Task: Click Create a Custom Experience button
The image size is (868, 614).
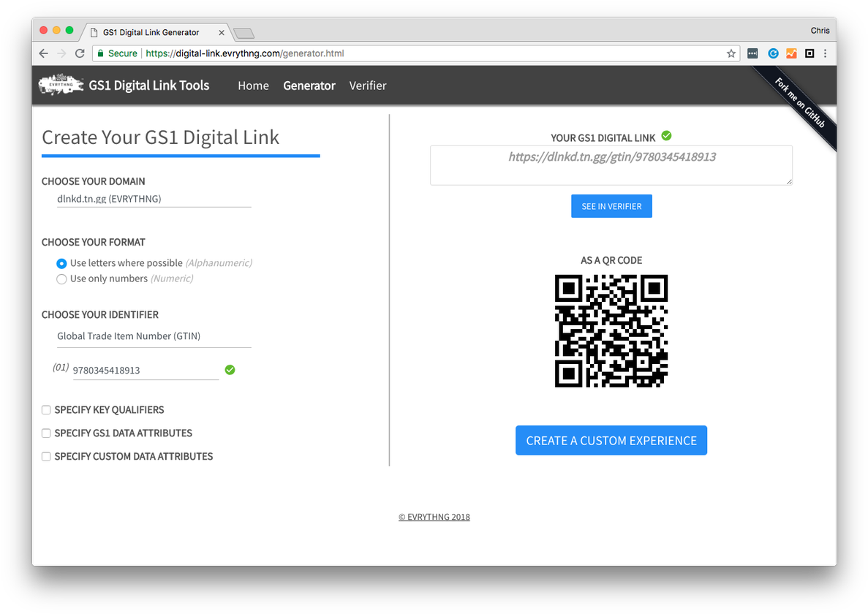Action: [611, 441]
